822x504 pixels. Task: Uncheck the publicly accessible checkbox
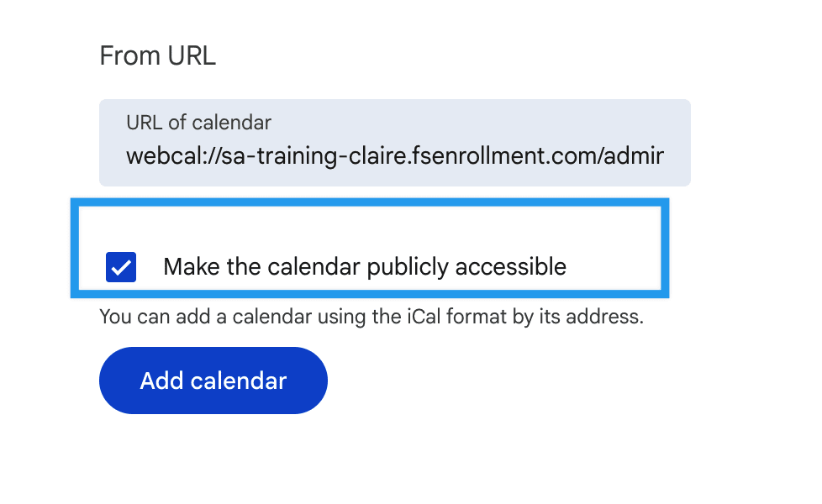coord(121,267)
